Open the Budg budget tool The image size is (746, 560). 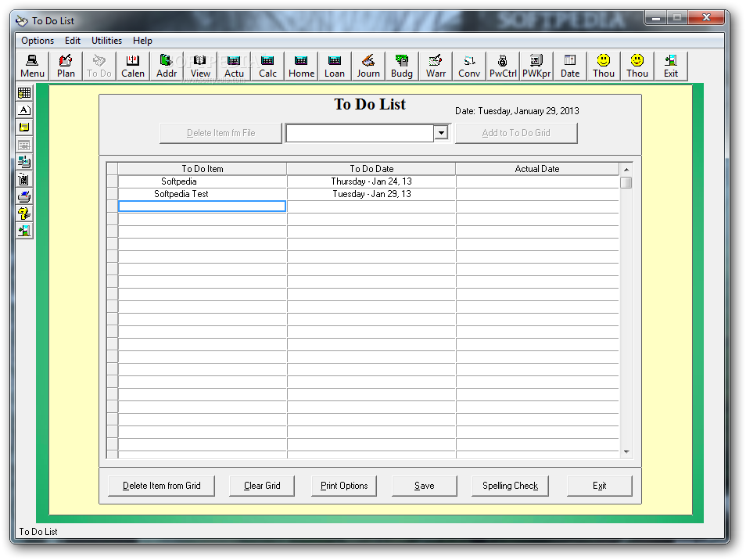tap(402, 66)
